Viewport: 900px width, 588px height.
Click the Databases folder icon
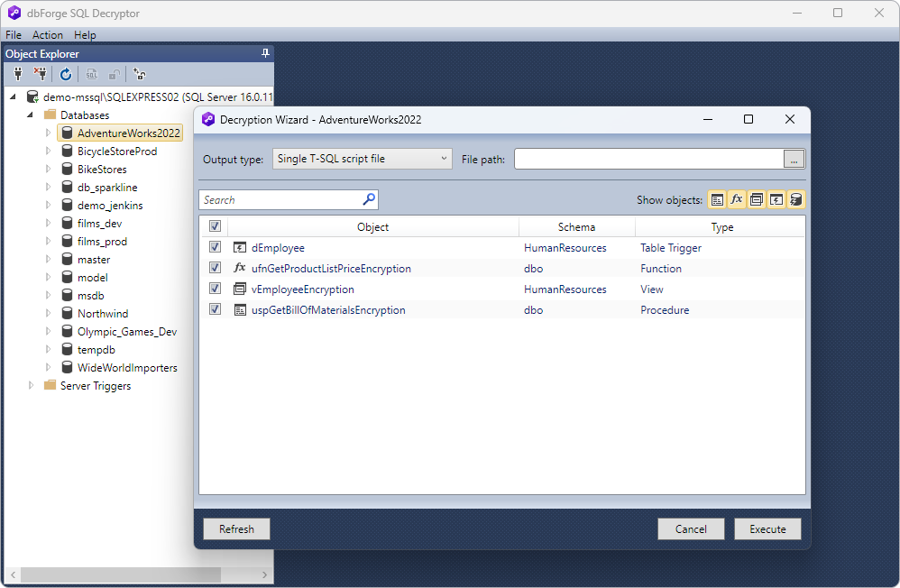pos(50,115)
